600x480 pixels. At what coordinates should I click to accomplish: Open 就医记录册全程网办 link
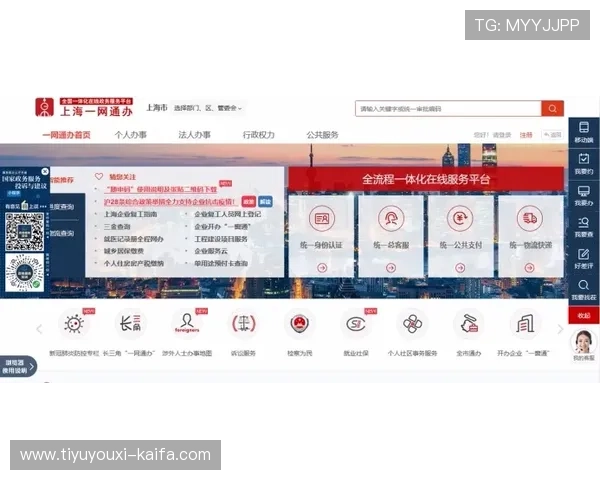point(134,239)
